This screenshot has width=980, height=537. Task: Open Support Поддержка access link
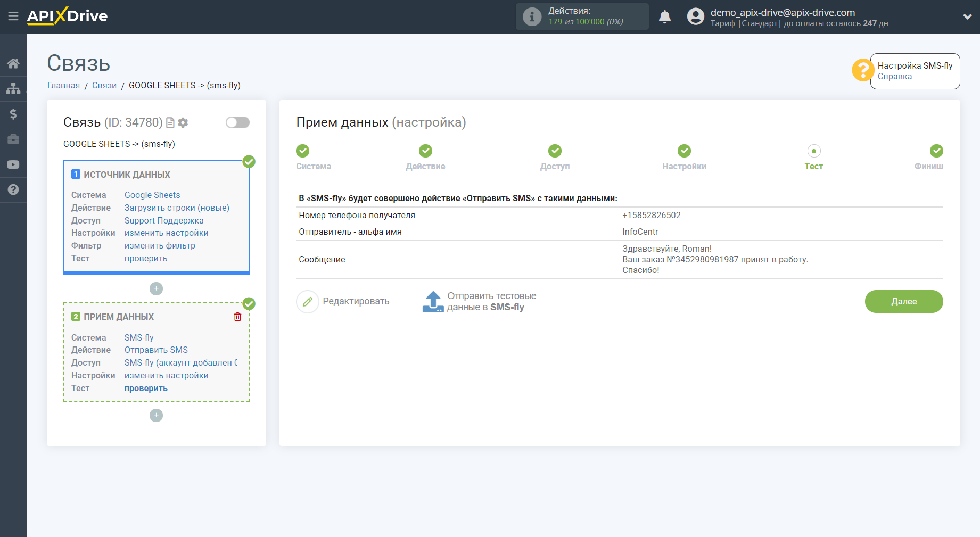[x=164, y=221]
